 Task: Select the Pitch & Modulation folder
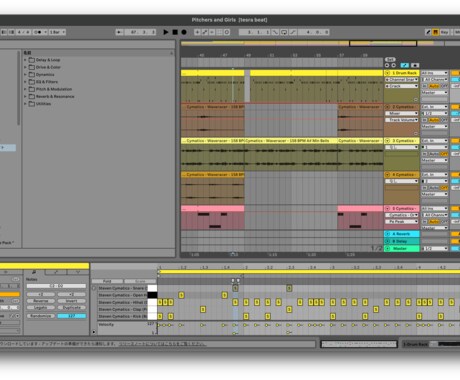pos(54,89)
